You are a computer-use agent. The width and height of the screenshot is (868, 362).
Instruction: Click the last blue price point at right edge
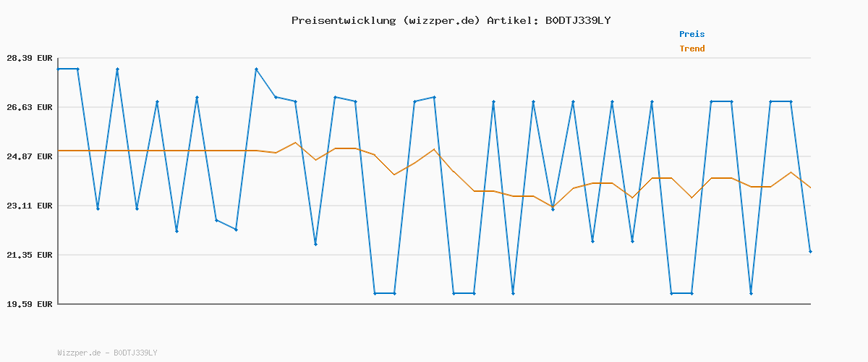click(x=810, y=251)
